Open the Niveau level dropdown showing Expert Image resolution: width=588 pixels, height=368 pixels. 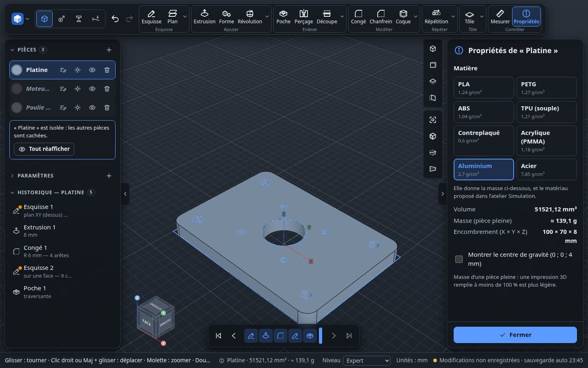tap(367, 361)
